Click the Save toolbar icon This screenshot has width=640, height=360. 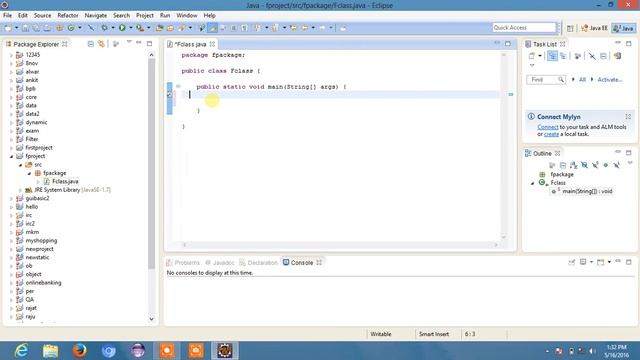25,28
